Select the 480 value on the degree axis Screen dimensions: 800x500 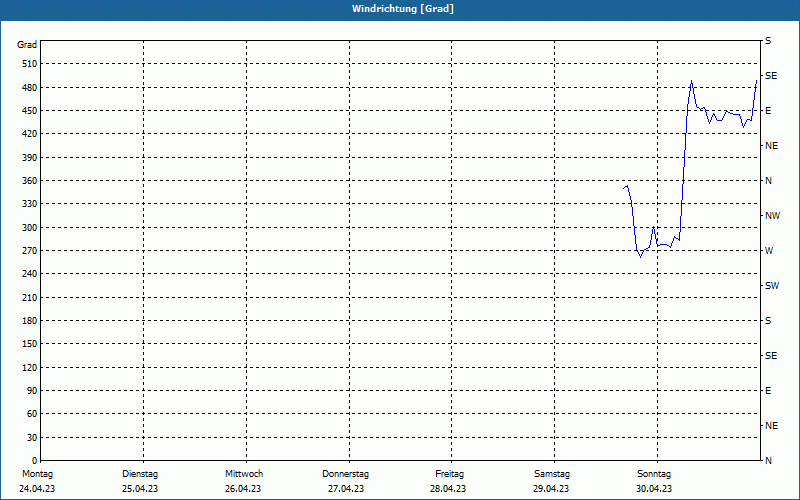tap(30, 87)
